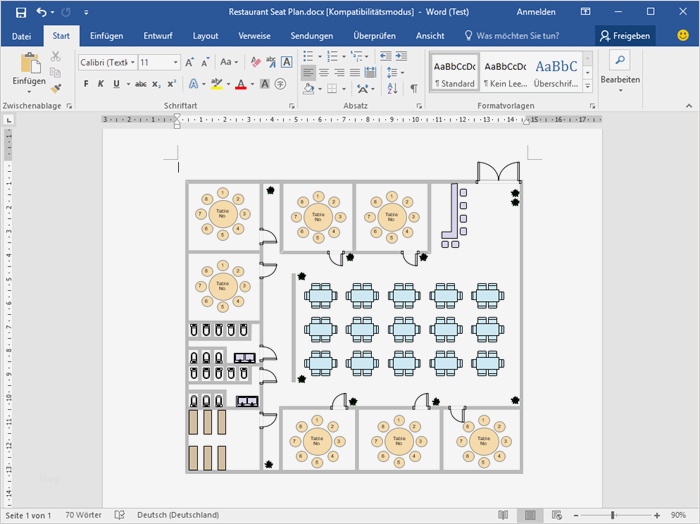This screenshot has height=524, width=700.
Task: Enable justified text alignment
Action: tap(357, 73)
